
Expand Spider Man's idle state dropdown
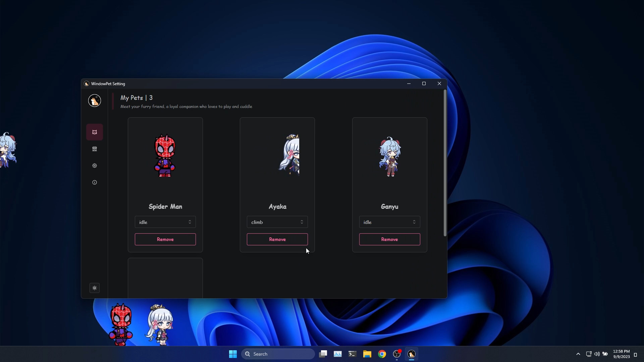[165, 222]
